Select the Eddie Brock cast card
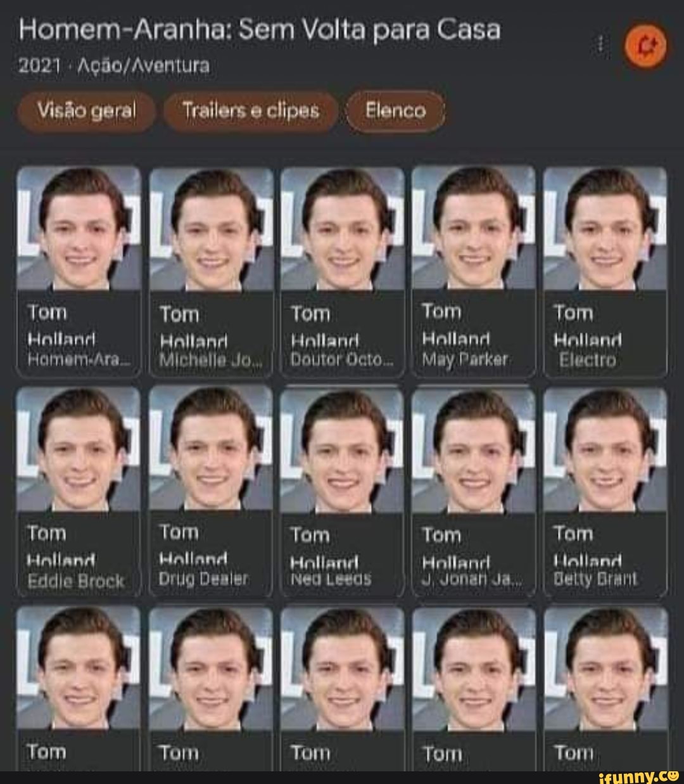This screenshot has height=784, width=684. click(79, 492)
